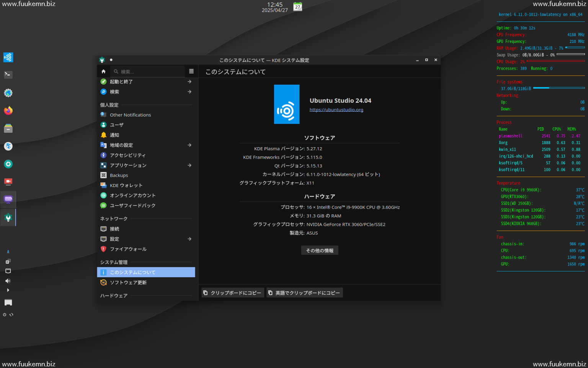
Task: Open Firewall (ファイアウォール) settings
Action: point(146,249)
